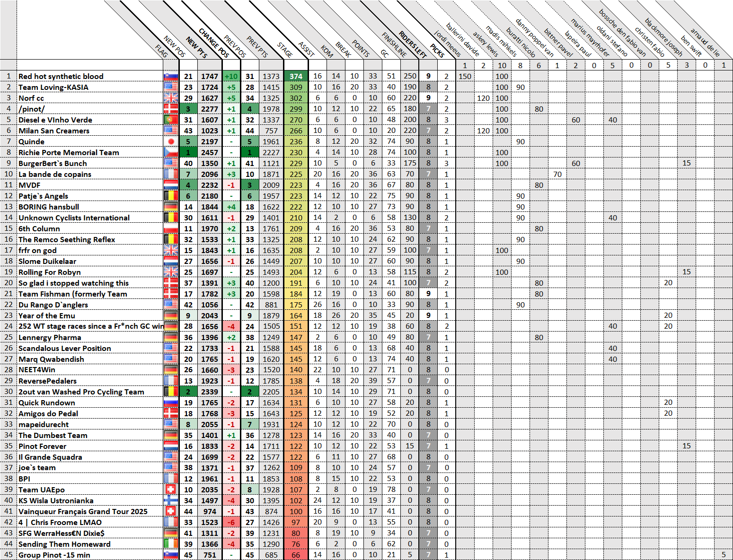Click the flag beside BurgerBert`s Bunch
Screen dimensions: 733x560
click(171, 163)
